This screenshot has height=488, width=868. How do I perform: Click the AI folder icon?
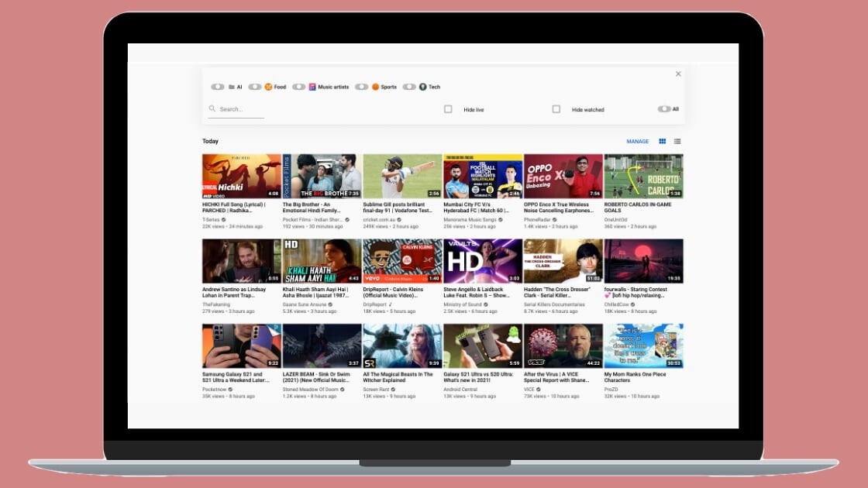(x=232, y=87)
